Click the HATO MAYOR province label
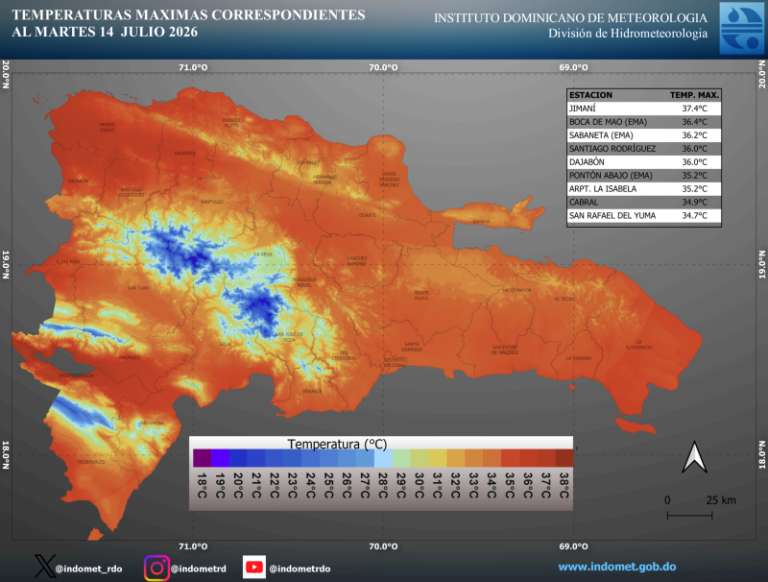Screen dimensions: 768x582 click(x=517, y=290)
